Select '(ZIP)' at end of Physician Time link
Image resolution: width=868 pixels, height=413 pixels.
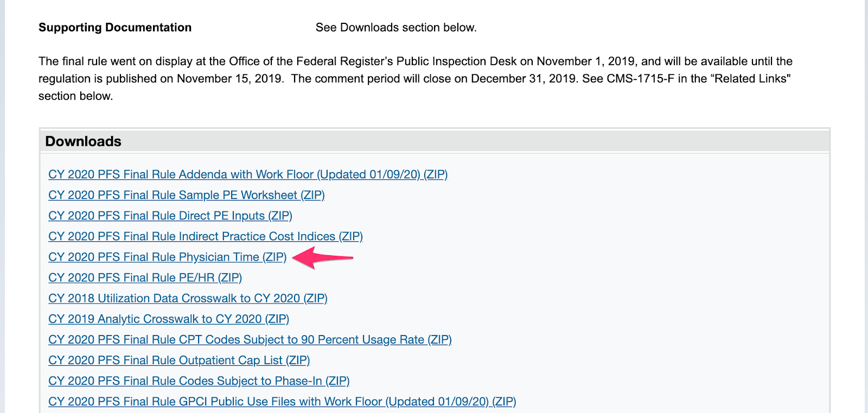pos(275,257)
